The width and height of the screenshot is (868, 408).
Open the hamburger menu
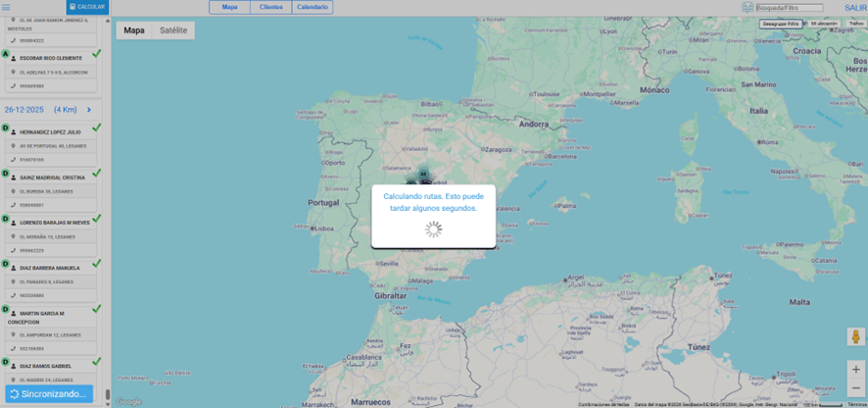6,7
